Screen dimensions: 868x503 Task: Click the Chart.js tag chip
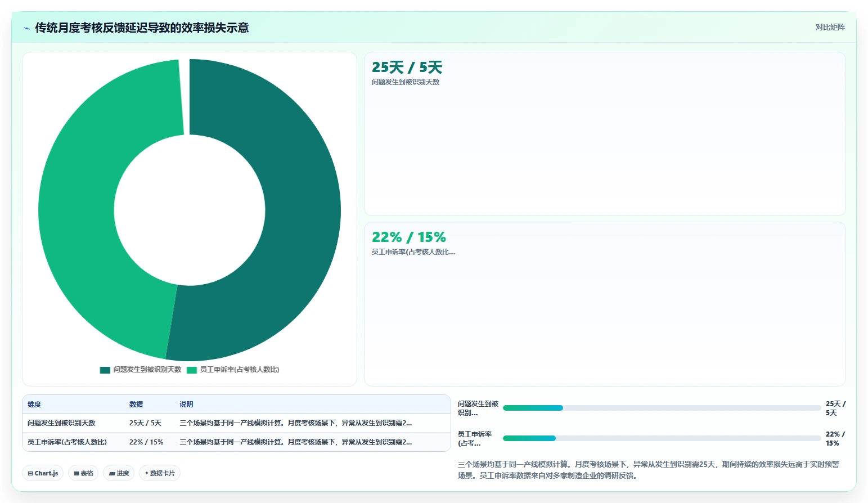click(x=43, y=473)
